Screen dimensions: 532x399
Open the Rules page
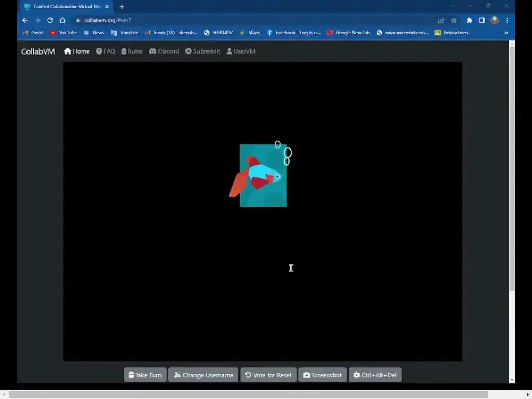132,51
